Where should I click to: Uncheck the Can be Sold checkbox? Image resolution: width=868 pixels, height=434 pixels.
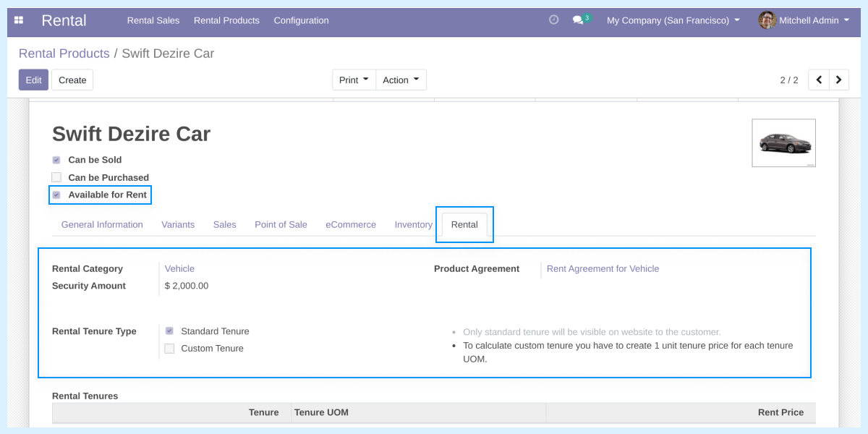click(56, 159)
